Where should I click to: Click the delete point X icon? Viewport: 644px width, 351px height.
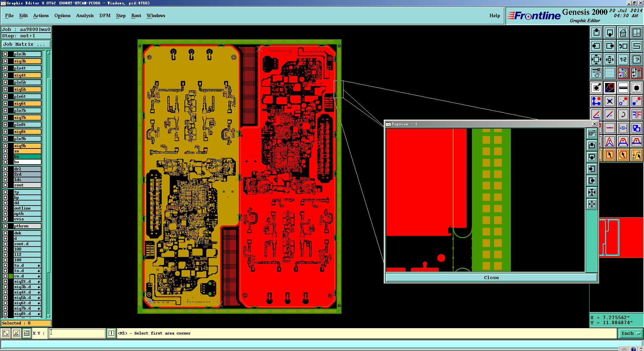pyautogui.click(x=610, y=101)
